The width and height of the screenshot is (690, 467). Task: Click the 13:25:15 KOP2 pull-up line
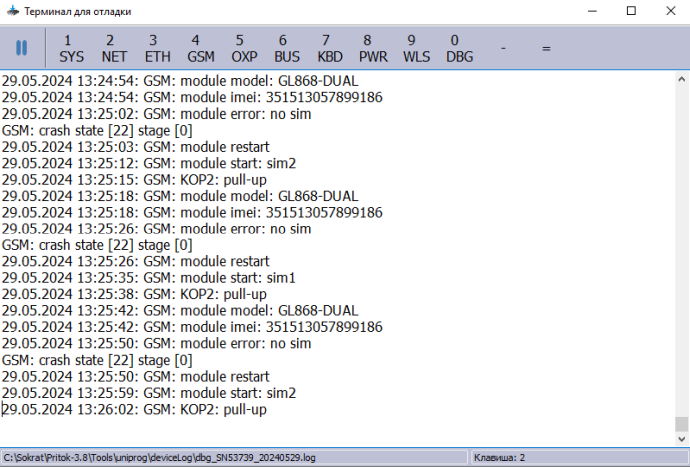coord(134,180)
